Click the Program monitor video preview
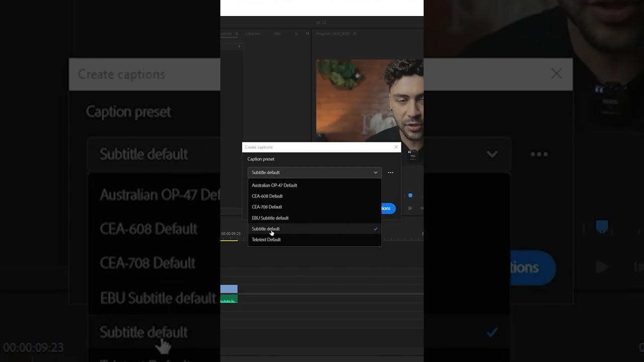The width and height of the screenshot is (644, 362). point(370,101)
